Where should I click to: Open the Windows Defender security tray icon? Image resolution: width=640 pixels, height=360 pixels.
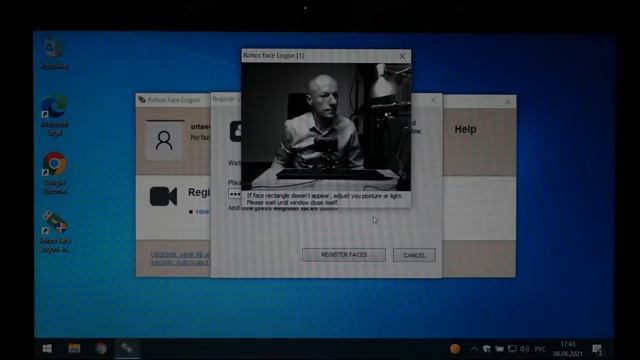tap(487, 349)
